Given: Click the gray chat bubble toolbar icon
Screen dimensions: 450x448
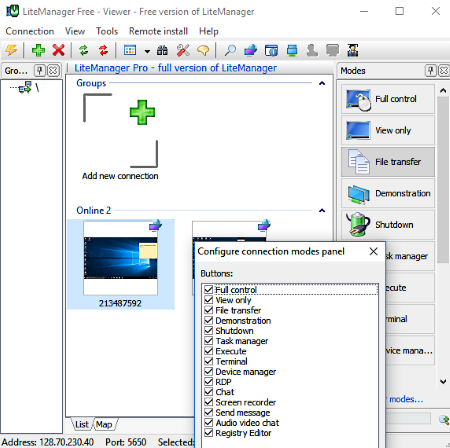Looking at the screenshot, I should [x=332, y=51].
